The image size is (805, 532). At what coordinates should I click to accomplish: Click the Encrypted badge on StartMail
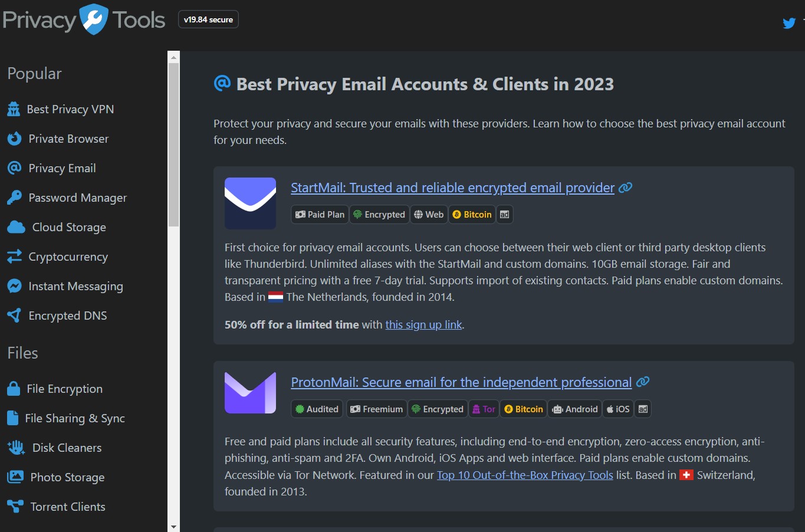click(379, 215)
